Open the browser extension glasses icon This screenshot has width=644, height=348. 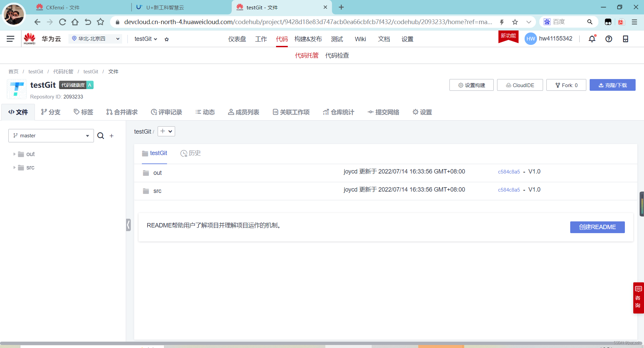pyautogui.click(x=608, y=22)
